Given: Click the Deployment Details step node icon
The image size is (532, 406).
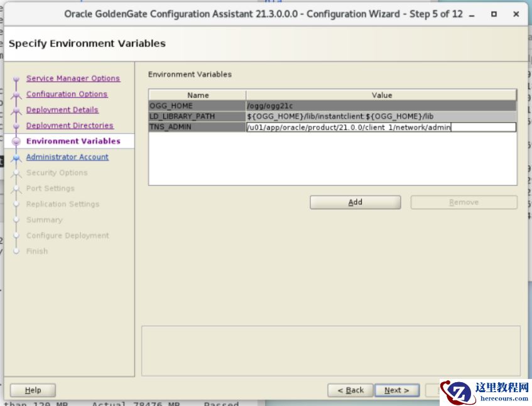Looking at the screenshot, I should pos(16,111).
